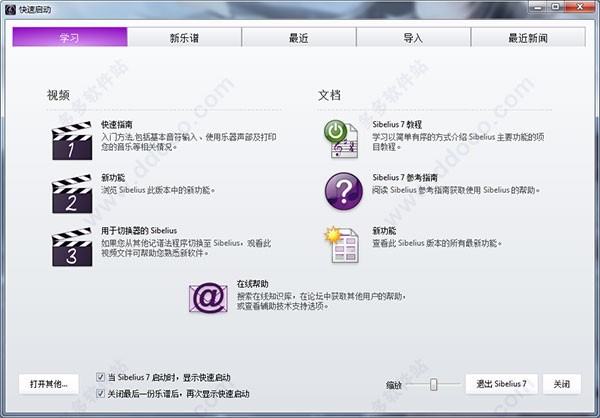Open the 快速指南 clapperboard 1 video icon
Image resolution: width=600 pixels, height=418 pixels.
coord(72,141)
